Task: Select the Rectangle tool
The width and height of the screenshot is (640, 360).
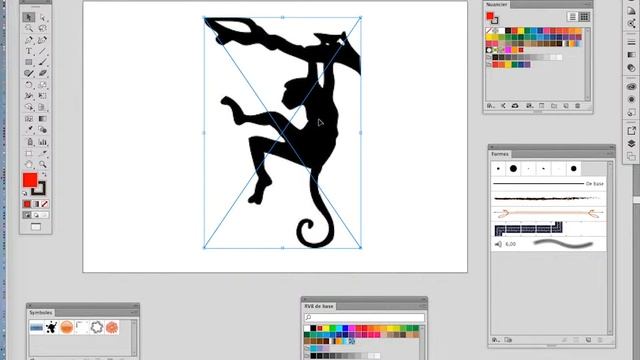Action: pos(29,62)
